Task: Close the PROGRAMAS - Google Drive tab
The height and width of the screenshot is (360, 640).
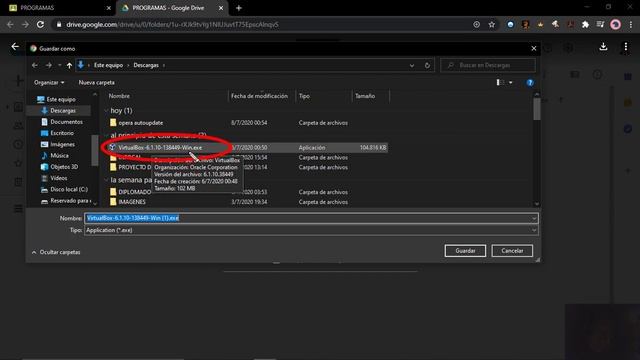Action: coord(221,8)
